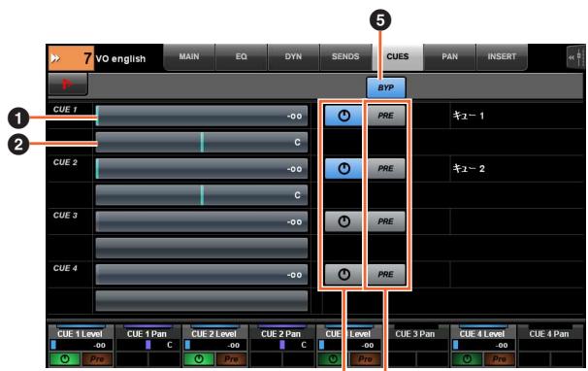Select the CUE 4 Level knob label
The width and height of the screenshot is (588, 371).
tap(482, 333)
